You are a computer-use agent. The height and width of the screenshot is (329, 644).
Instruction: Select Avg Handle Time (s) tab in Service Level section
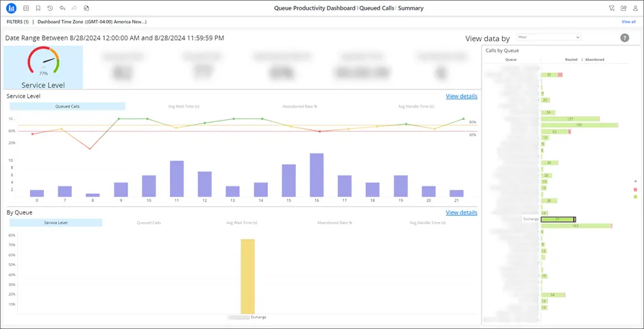(x=416, y=106)
